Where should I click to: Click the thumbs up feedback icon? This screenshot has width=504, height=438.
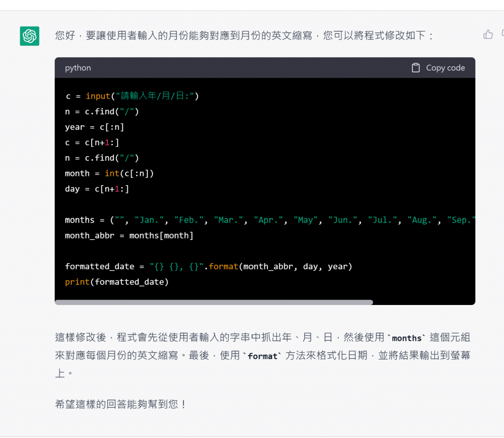[488, 34]
